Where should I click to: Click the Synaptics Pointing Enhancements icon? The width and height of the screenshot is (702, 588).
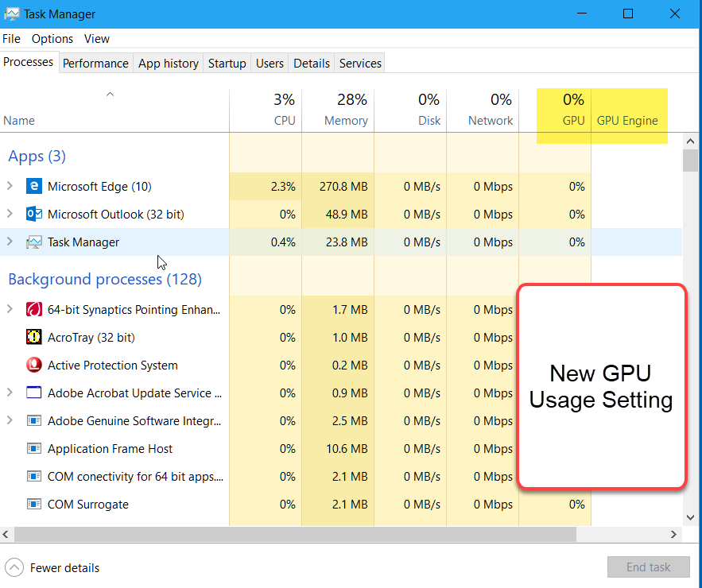(x=34, y=309)
